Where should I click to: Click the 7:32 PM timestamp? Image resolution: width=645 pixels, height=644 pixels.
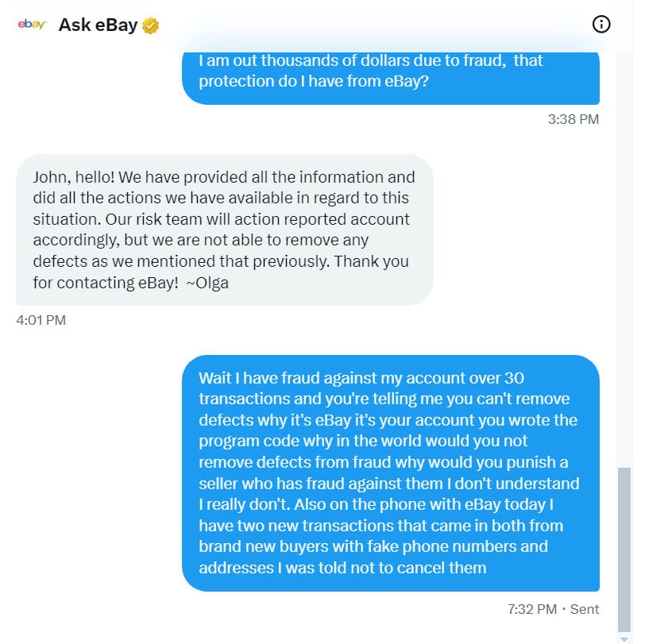[531, 610]
